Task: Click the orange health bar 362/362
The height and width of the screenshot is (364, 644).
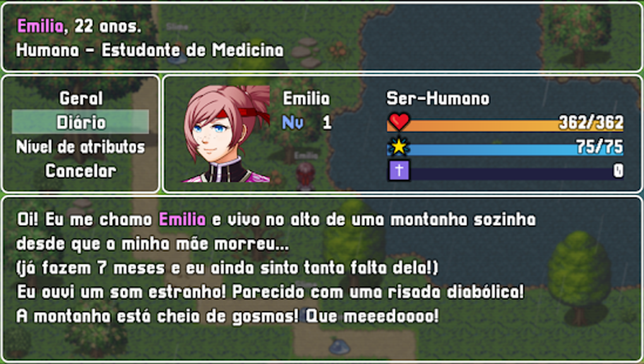Action: coord(505,125)
